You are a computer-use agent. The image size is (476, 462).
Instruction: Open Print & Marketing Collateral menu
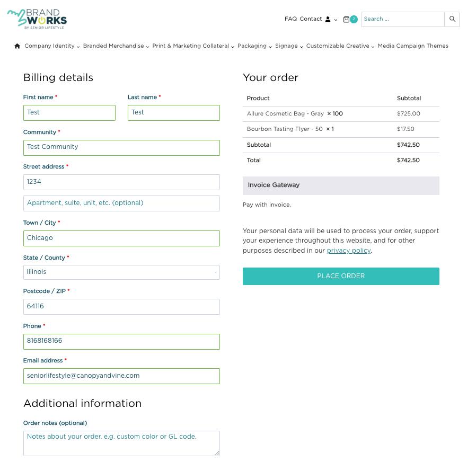[193, 46]
